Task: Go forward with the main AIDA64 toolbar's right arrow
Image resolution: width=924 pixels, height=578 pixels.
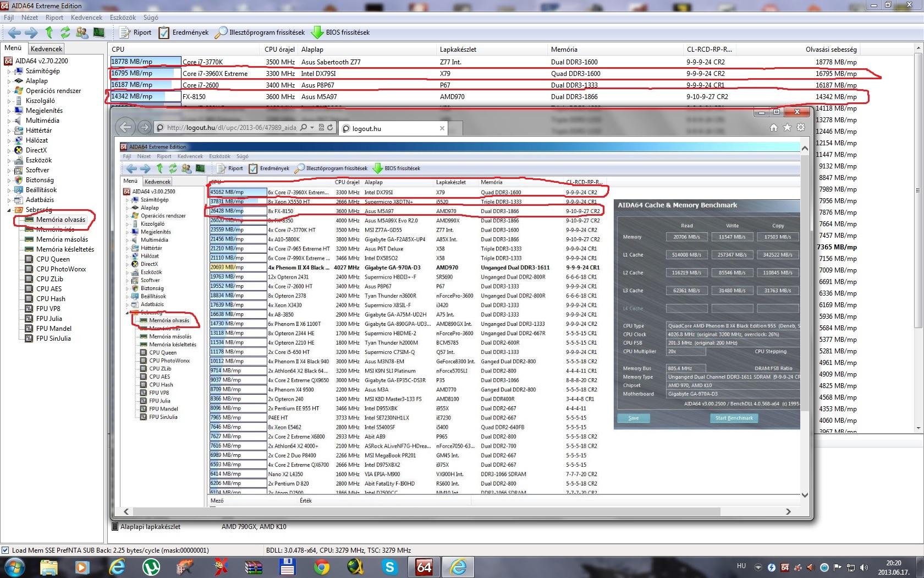Action: [x=31, y=32]
